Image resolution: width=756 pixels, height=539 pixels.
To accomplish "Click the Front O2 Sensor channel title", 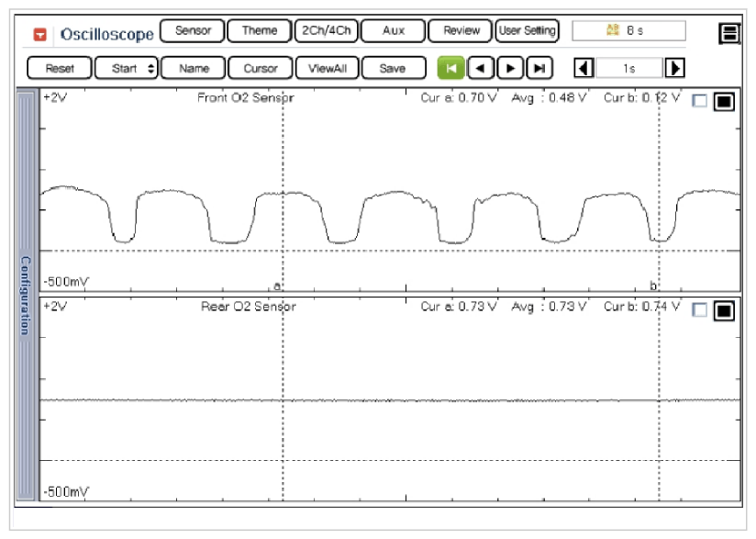I will point(245,98).
